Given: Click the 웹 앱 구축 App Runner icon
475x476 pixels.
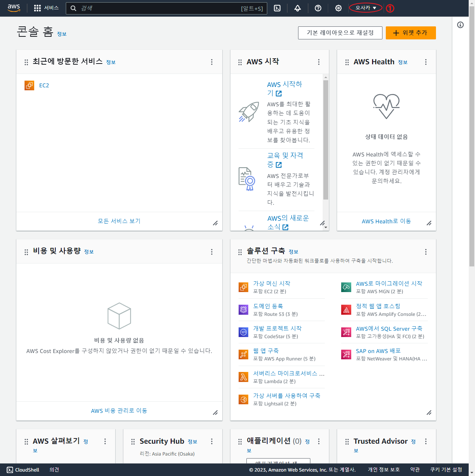Looking at the screenshot, I should click(243, 354).
